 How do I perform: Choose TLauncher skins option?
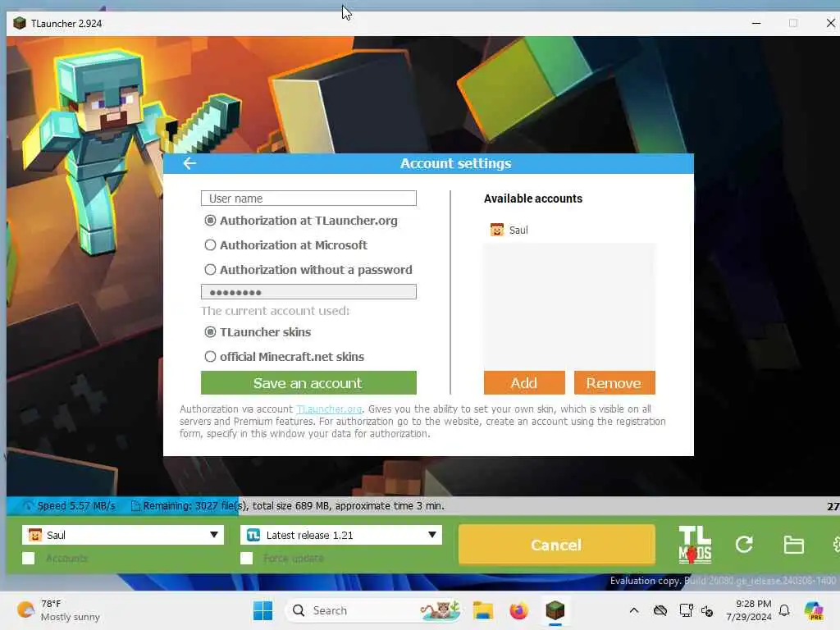tap(211, 332)
